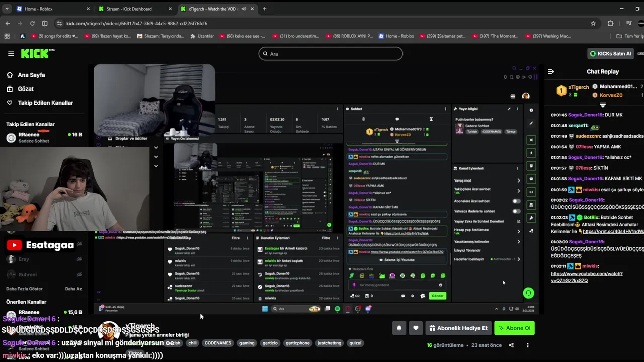The width and height of the screenshot is (644, 362).
Task: Open the tab search dropdown
Action: pyautogui.click(x=7, y=9)
